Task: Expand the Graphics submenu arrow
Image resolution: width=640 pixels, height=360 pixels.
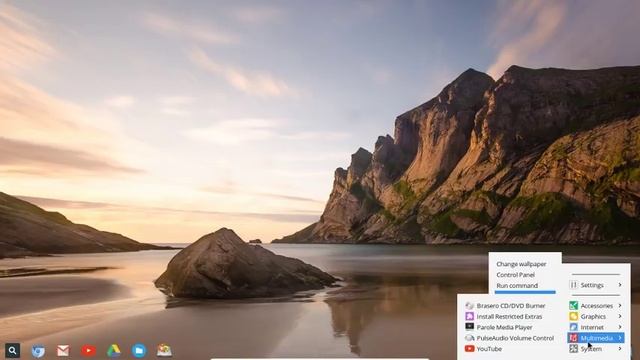Action: [x=620, y=316]
